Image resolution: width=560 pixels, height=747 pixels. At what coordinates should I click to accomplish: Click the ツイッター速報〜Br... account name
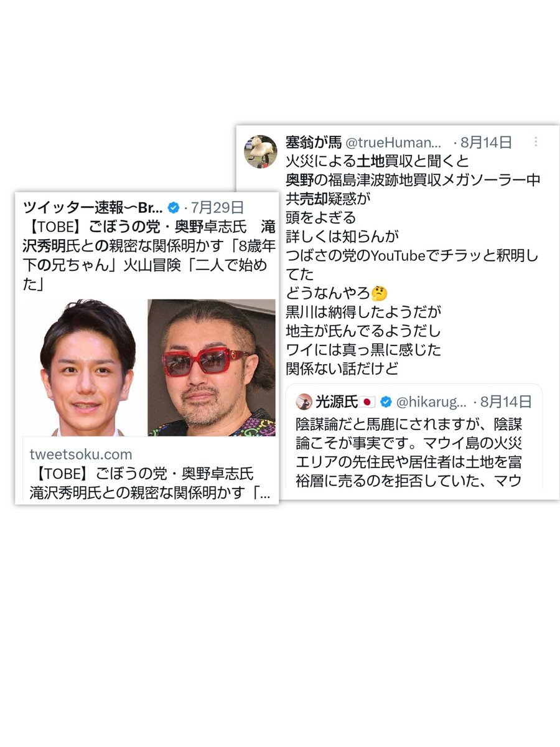click(93, 207)
